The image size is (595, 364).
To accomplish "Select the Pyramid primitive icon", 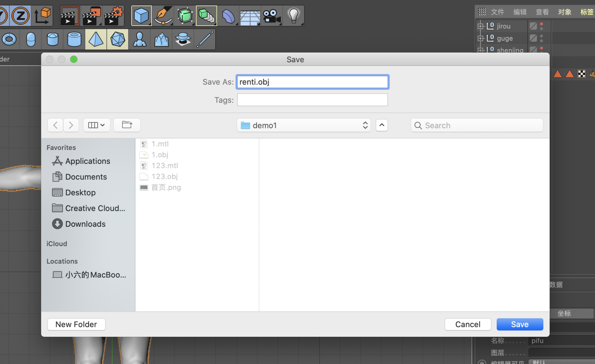I will click(96, 39).
